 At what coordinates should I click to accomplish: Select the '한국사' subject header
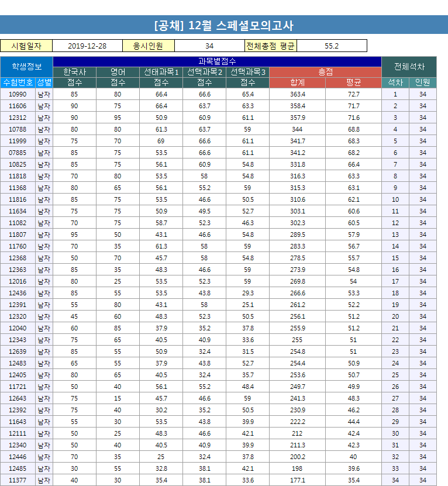click(x=74, y=72)
